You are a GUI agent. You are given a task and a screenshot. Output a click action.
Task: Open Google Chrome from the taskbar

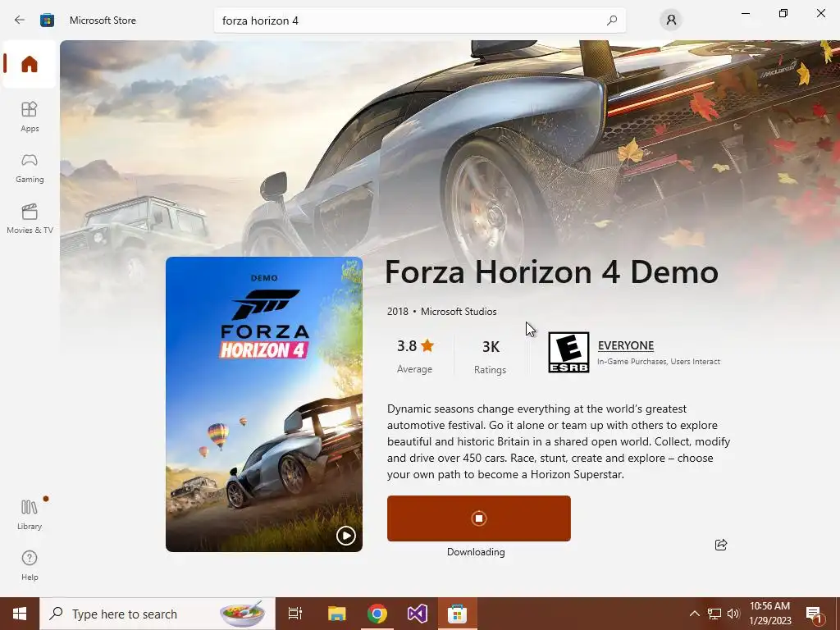click(x=377, y=614)
